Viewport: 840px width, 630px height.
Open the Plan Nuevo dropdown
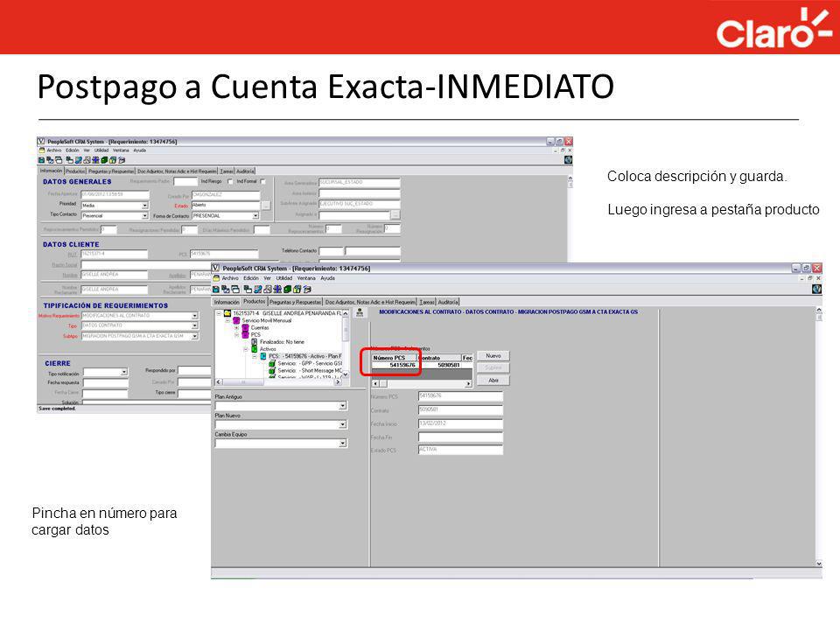point(342,425)
